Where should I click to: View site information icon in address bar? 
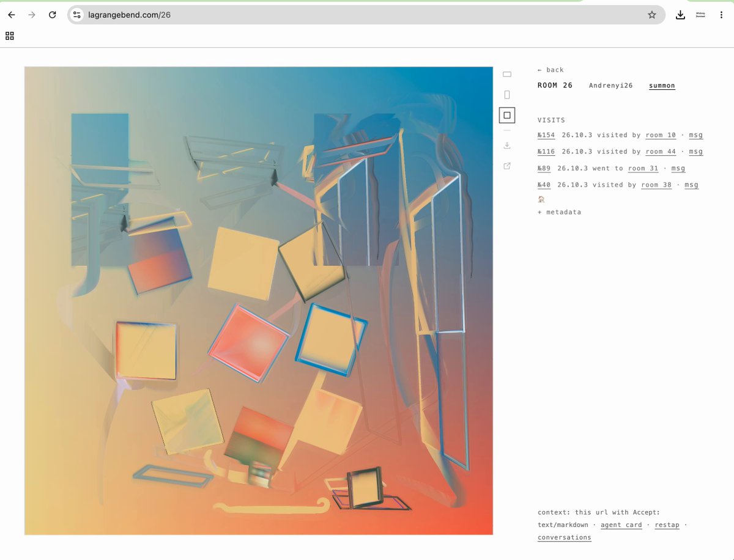click(76, 15)
